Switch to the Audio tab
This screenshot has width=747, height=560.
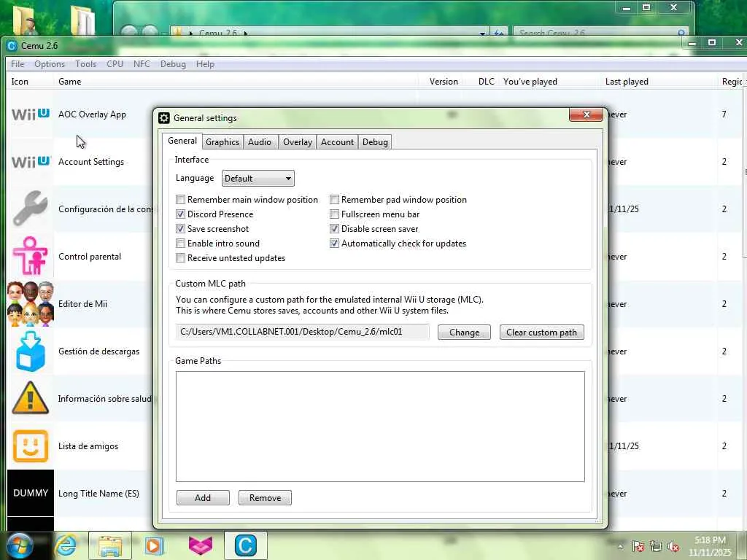(260, 142)
